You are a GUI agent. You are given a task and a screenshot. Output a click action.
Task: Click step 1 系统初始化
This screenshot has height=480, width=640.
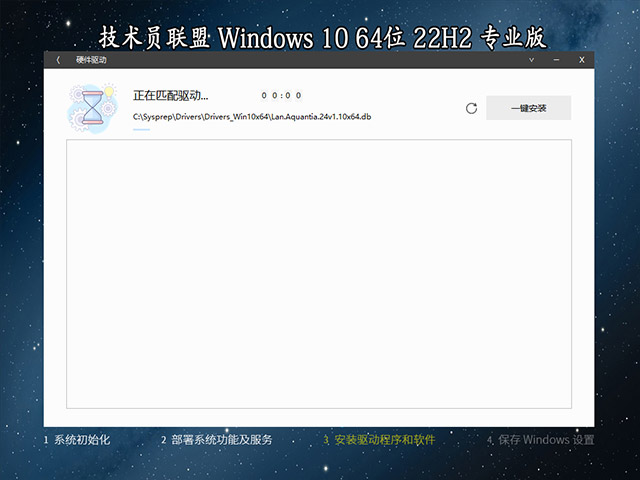[77, 440]
